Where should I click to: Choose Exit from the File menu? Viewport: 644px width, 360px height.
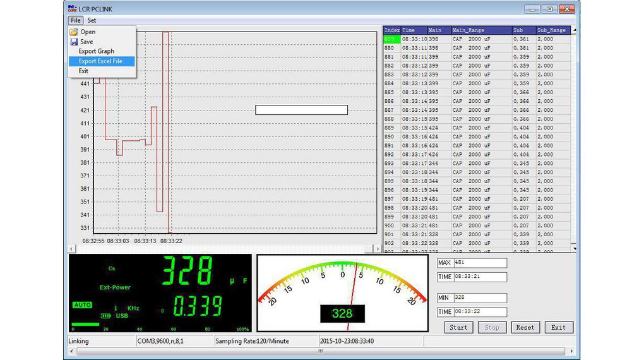[83, 71]
